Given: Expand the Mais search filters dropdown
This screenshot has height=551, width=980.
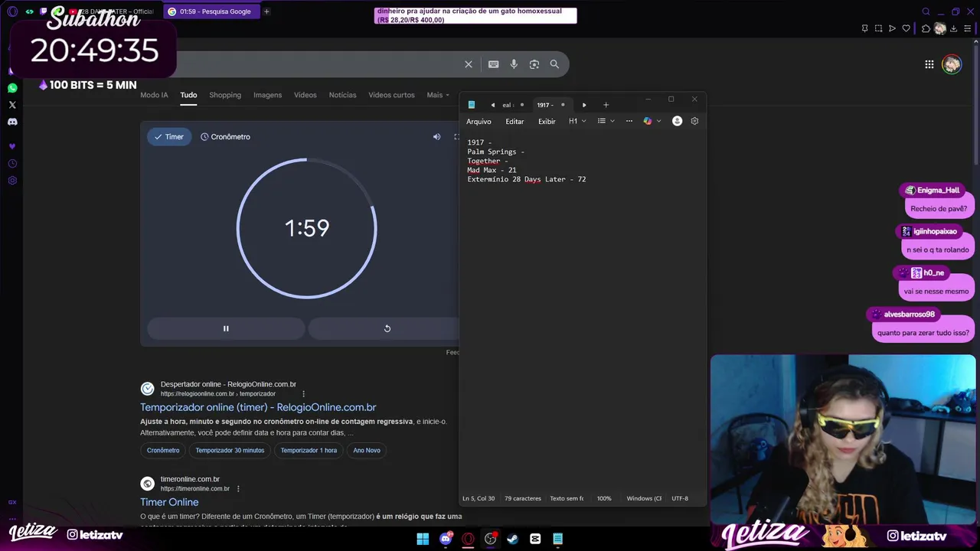Looking at the screenshot, I should click(438, 95).
